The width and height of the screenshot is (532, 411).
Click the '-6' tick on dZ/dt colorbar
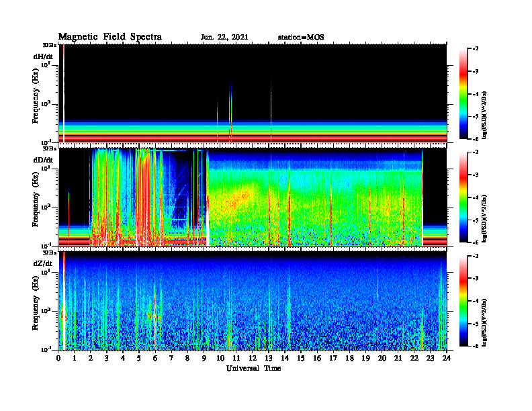[x=476, y=346]
